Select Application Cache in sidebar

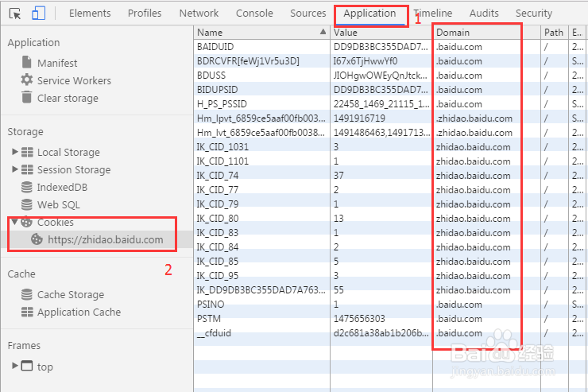point(79,312)
